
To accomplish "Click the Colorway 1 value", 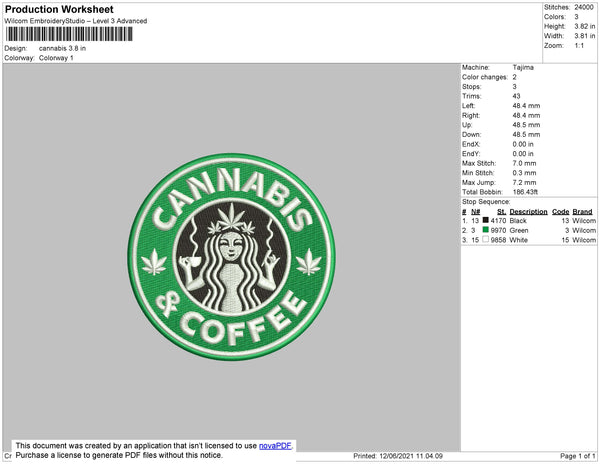I will (x=56, y=58).
